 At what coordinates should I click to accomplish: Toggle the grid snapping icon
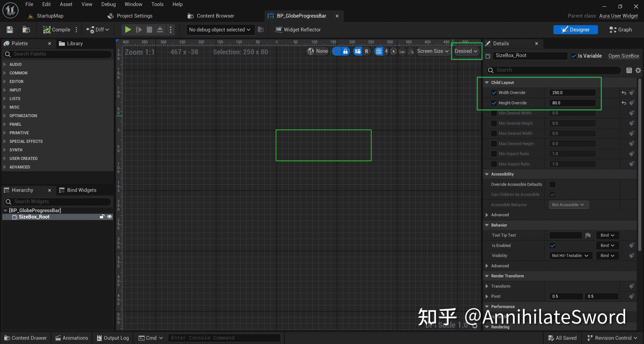379,51
